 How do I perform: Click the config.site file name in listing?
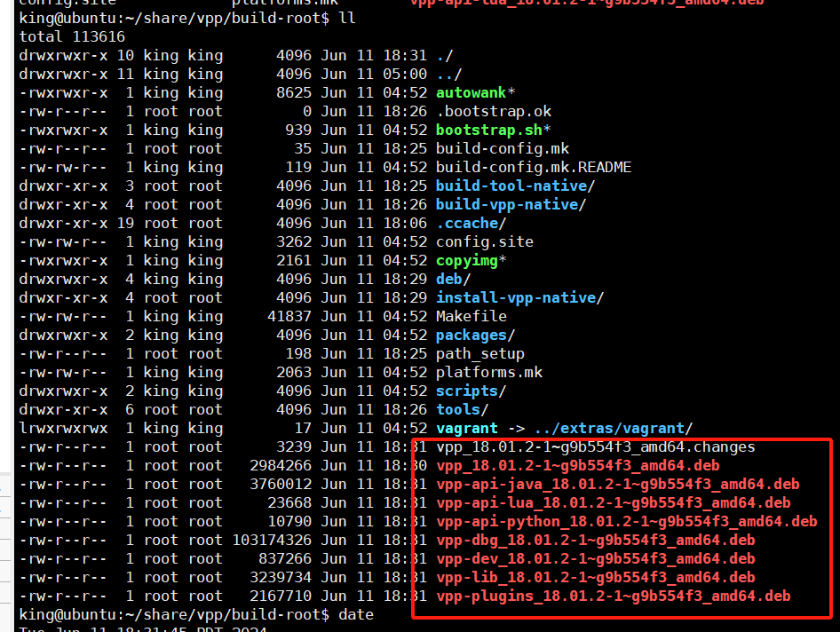(485, 242)
